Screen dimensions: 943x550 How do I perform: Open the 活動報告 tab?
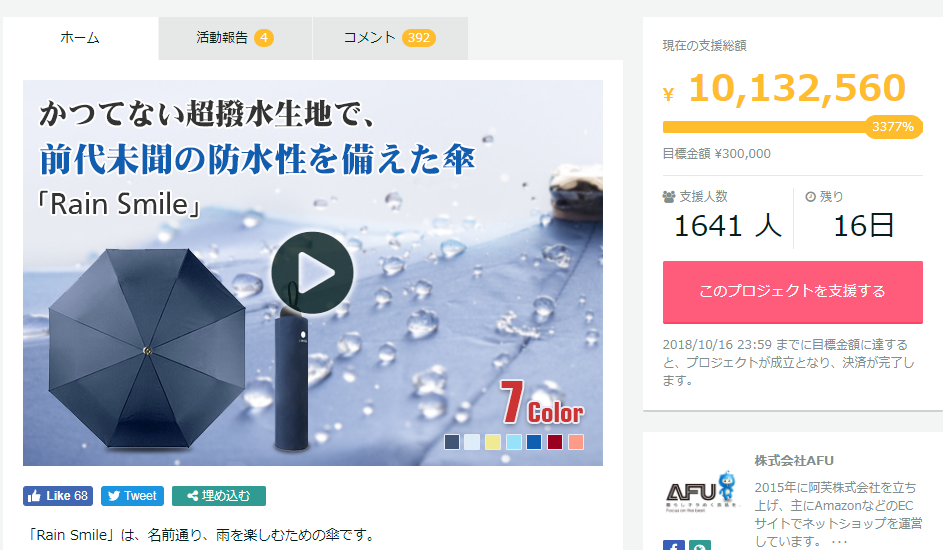235,38
